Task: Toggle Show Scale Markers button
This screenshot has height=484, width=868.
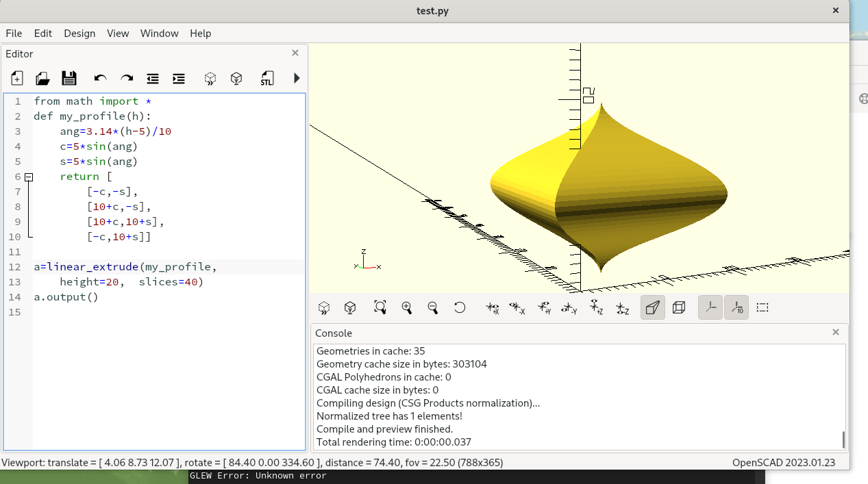Action: pos(736,308)
